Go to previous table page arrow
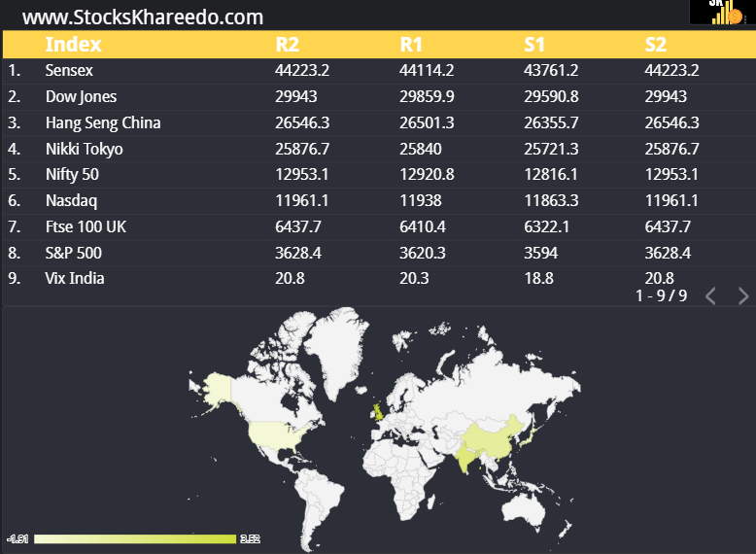Image resolution: width=756 pixels, height=554 pixels. [x=710, y=295]
